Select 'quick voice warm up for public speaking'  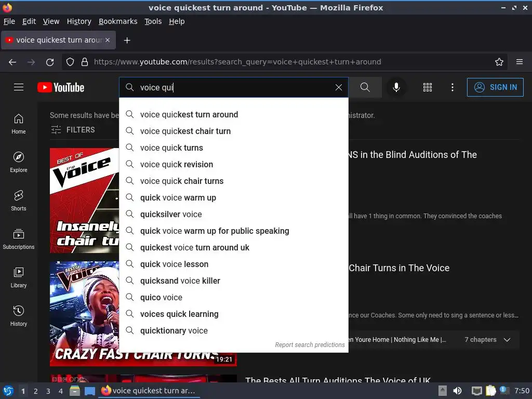click(x=234, y=231)
